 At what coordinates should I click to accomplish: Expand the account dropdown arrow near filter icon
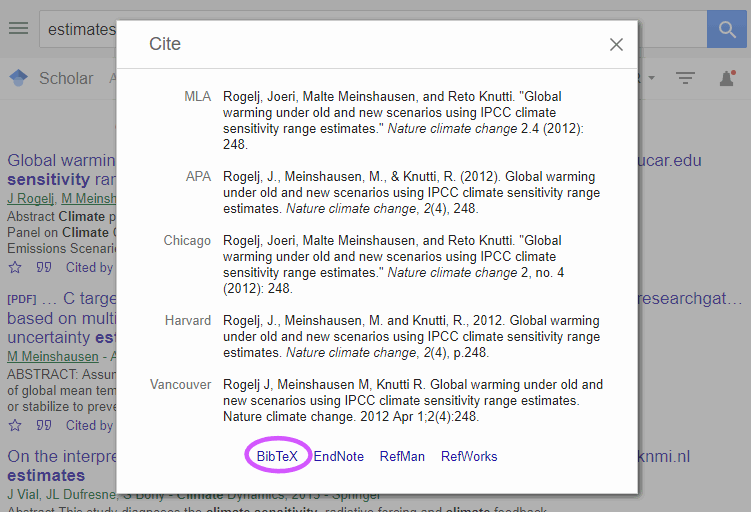(x=651, y=78)
